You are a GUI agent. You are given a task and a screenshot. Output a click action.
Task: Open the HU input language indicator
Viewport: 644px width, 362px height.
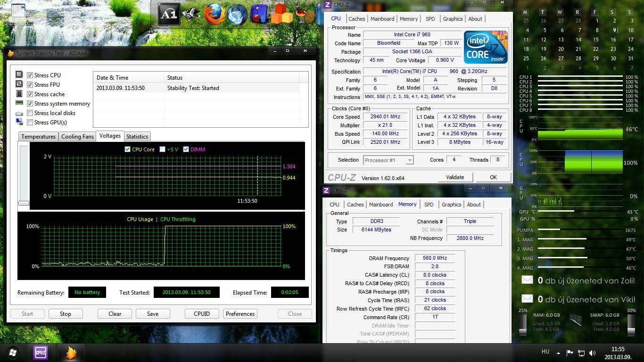click(x=545, y=352)
